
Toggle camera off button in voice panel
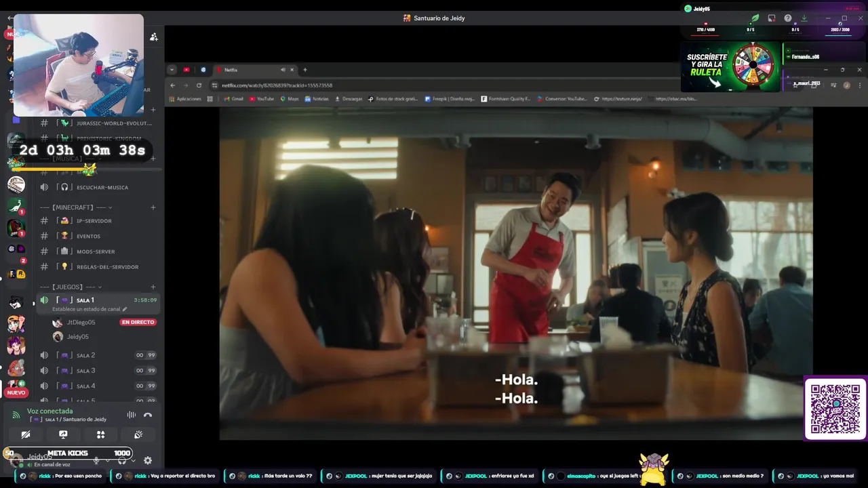coord(26,434)
